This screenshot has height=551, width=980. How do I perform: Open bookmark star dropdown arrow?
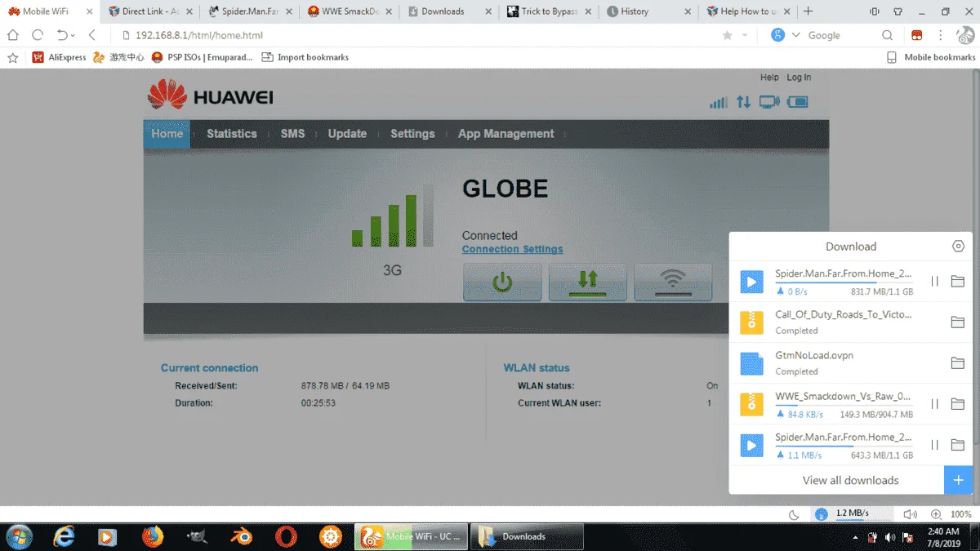744,35
